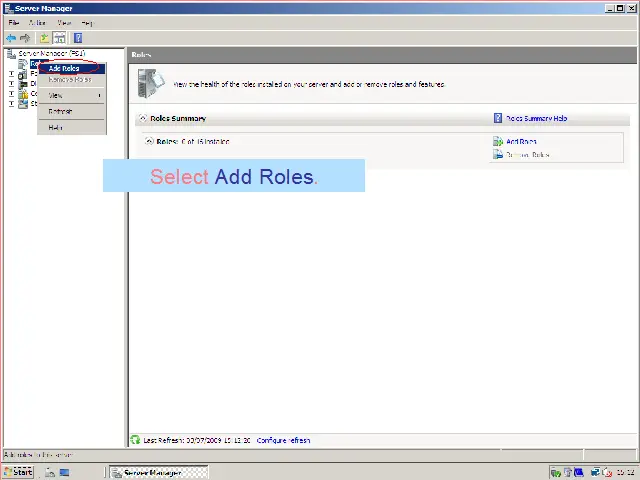Viewport: 640px width, 480px height.
Task: Click the Storage node icon in the tree
Action: (x=23, y=104)
